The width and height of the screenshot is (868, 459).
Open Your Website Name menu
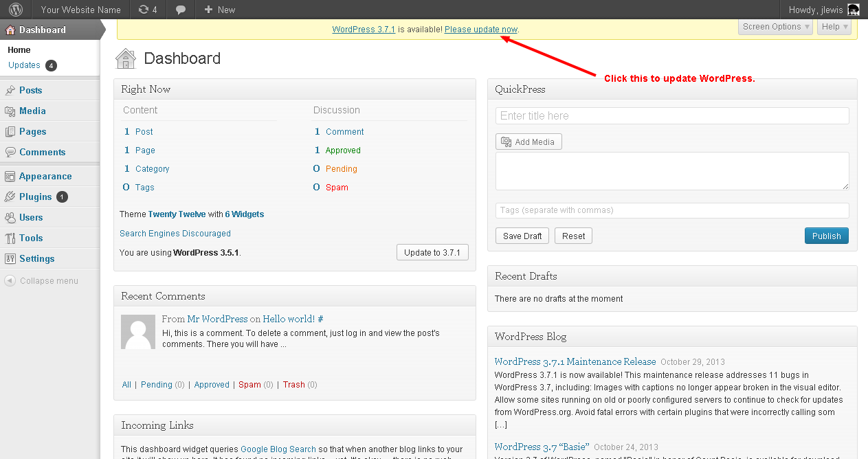[80, 10]
